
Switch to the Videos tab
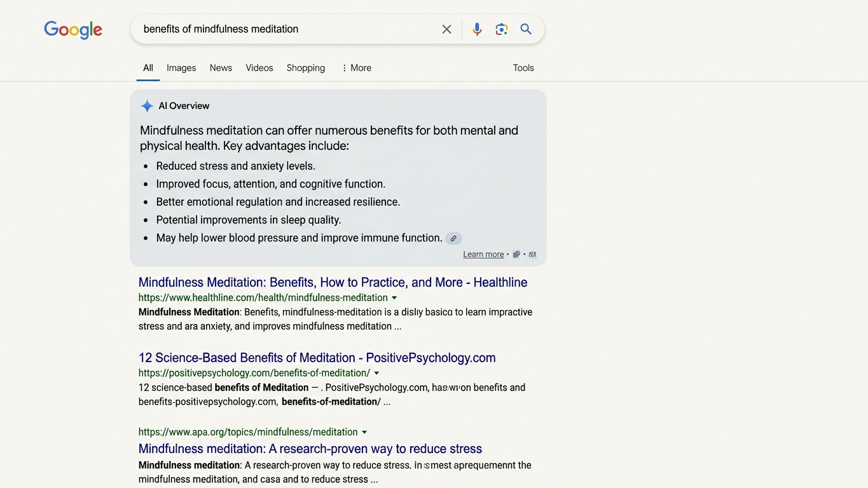tap(259, 68)
